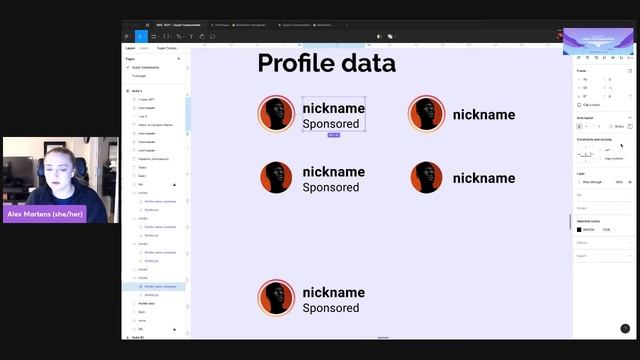Click align left icon in design panel
Image resolution: width=640 pixels, height=360 pixels.
pyautogui.click(x=579, y=58)
